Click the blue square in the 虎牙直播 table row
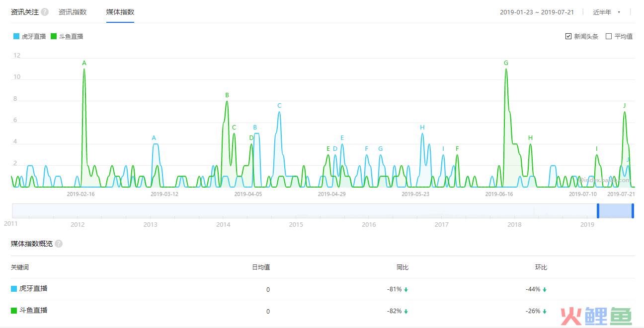Image resolution: width=644 pixels, height=328 pixels. pos(14,288)
